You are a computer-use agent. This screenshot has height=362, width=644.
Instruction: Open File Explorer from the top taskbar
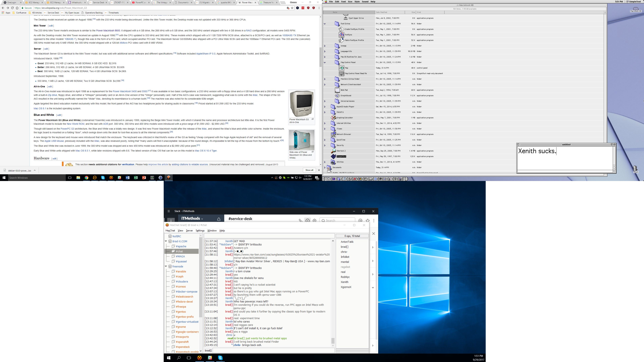click(x=78, y=178)
